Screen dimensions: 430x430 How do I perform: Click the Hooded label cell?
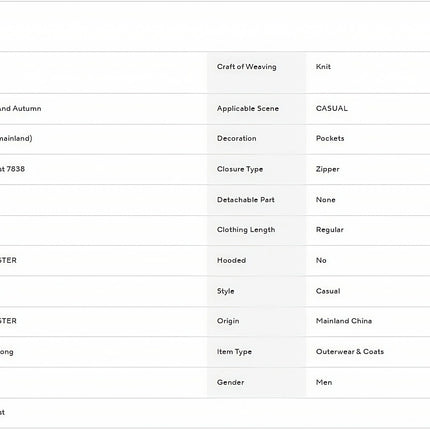[256, 261]
